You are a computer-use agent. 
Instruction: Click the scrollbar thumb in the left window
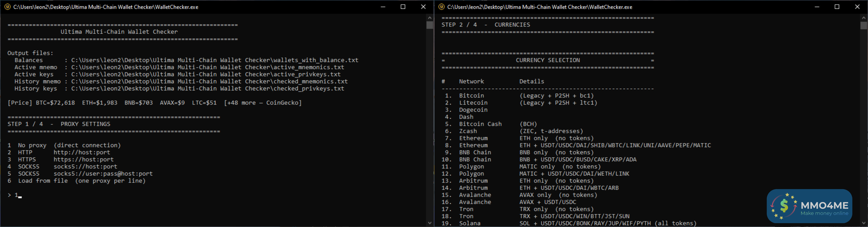coord(430,25)
